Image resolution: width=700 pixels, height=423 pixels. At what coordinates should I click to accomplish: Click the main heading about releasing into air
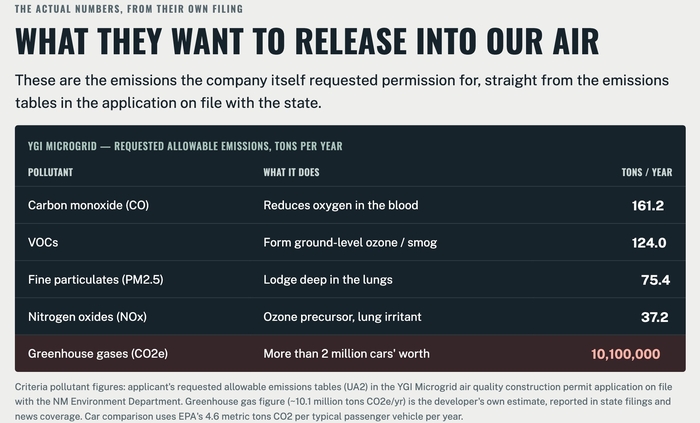(x=307, y=41)
